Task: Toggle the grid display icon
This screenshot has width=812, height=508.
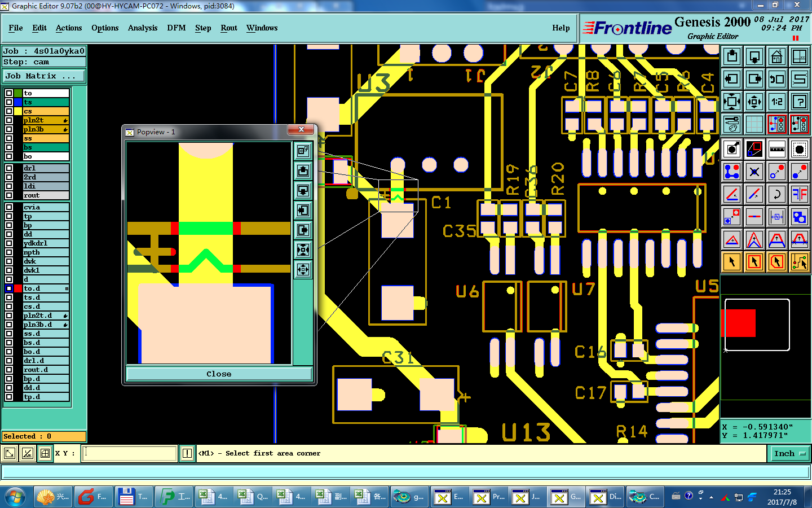Action: [754, 124]
